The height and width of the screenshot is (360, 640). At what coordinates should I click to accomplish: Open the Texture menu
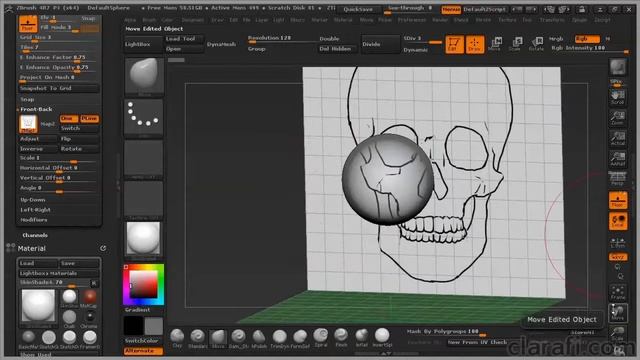tap(507, 19)
